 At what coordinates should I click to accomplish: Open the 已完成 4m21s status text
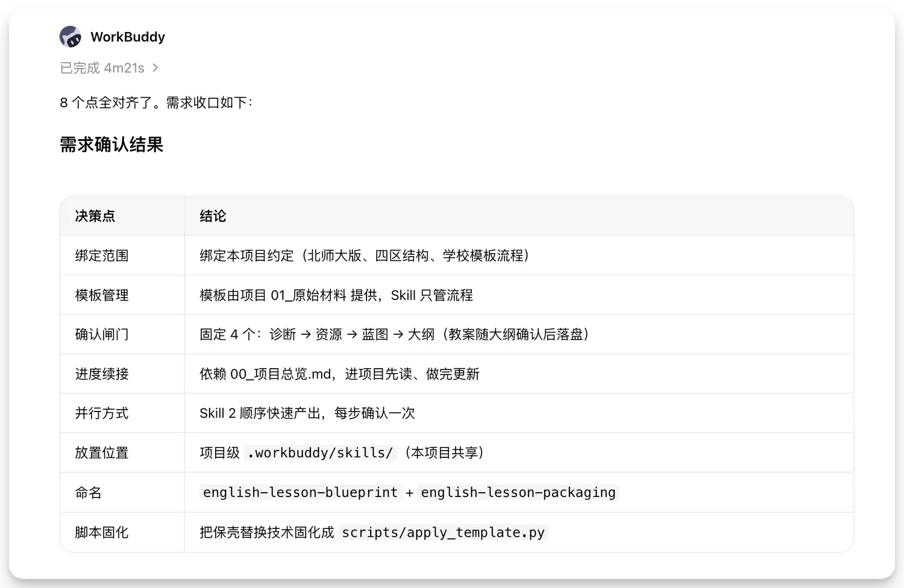click(x=102, y=68)
